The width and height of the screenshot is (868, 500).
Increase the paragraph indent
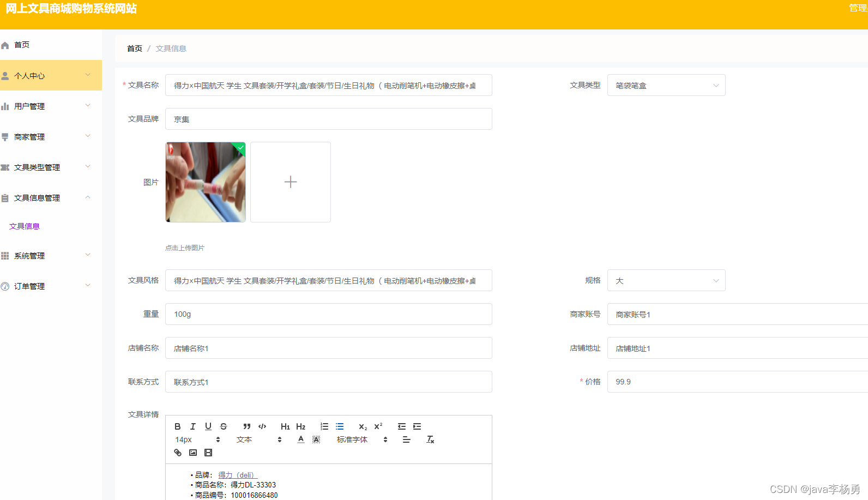[417, 426]
